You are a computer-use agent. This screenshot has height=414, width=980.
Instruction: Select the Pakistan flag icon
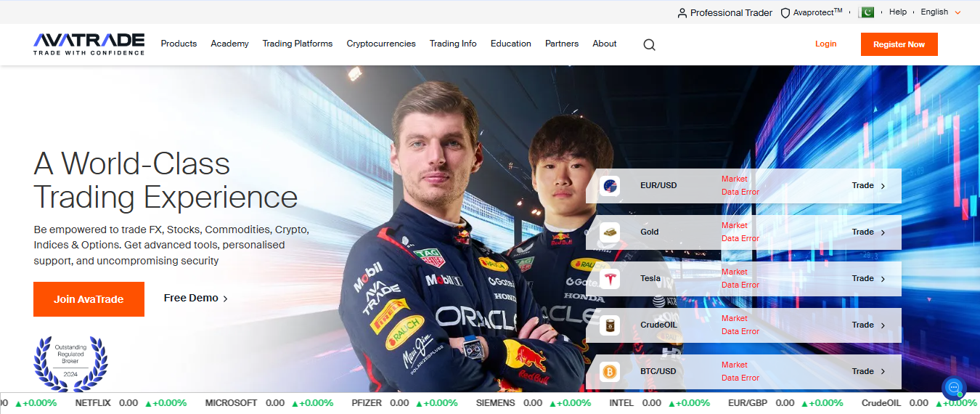[x=866, y=12]
